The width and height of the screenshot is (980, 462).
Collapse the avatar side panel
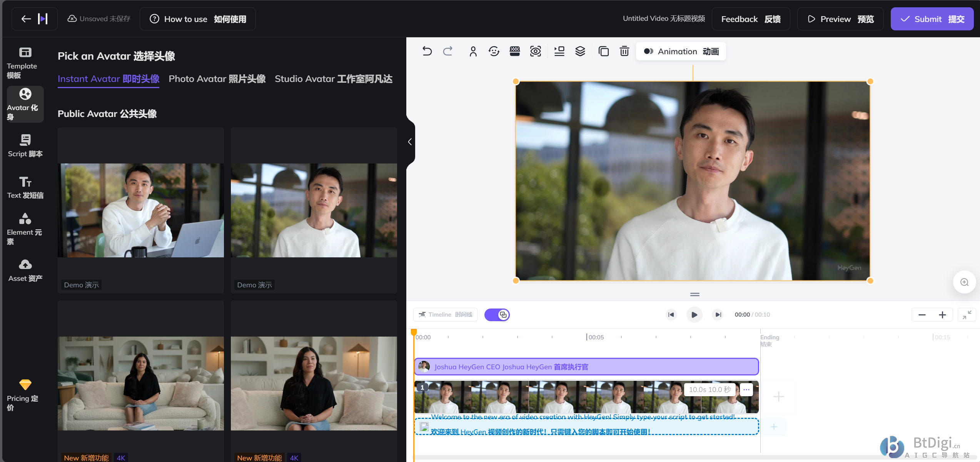click(410, 142)
